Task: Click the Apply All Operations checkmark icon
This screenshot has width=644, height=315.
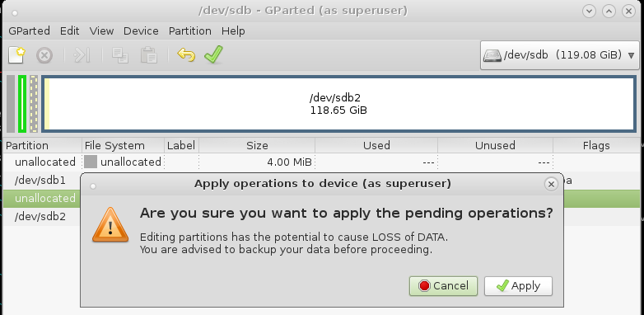Action: click(x=213, y=54)
